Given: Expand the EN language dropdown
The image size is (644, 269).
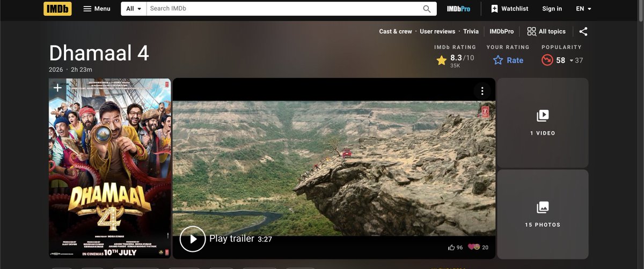Looking at the screenshot, I should tap(583, 9).
